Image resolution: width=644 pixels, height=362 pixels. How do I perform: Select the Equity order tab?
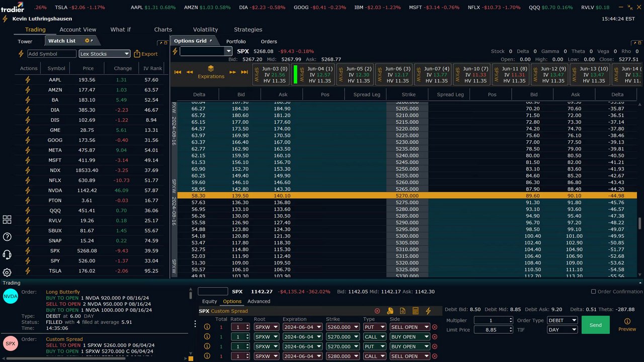[209, 302]
